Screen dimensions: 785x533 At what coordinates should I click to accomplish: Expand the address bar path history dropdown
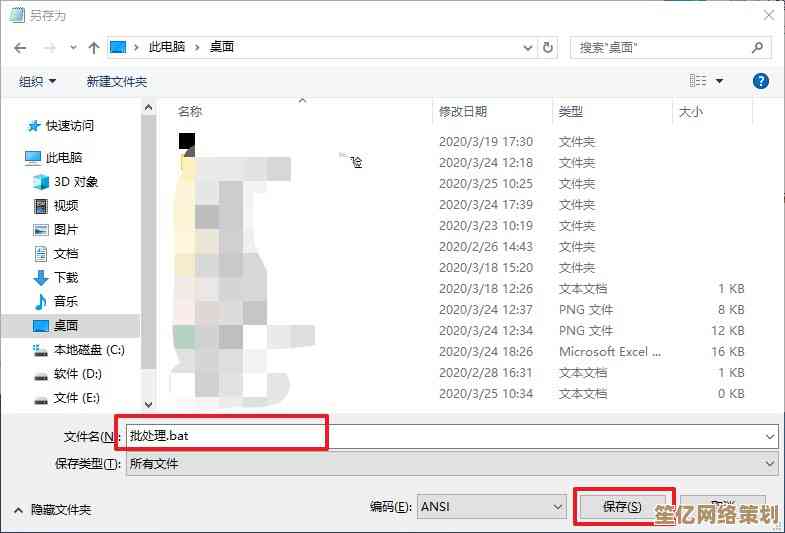pos(529,47)
